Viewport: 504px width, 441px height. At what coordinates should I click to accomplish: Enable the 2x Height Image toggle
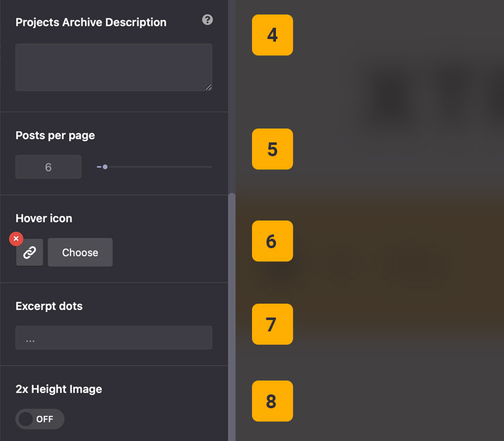click(x=40, y=419)
